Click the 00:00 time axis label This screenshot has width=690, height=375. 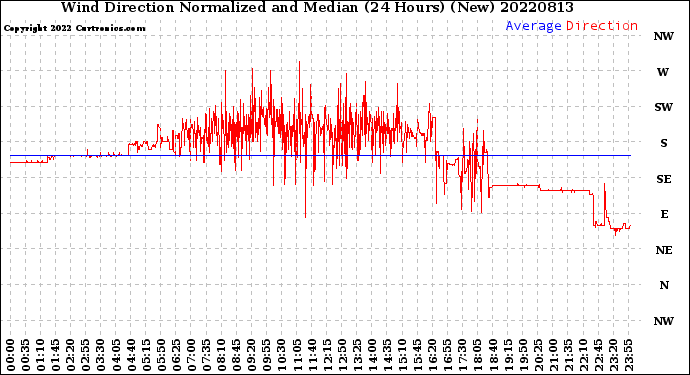click(11, 355)
